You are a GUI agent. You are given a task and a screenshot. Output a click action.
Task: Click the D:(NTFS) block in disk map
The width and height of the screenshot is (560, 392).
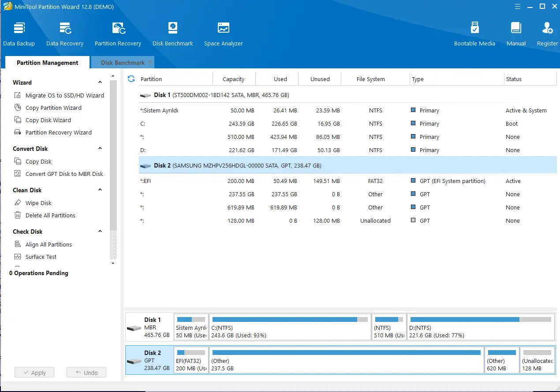[481, 327]
